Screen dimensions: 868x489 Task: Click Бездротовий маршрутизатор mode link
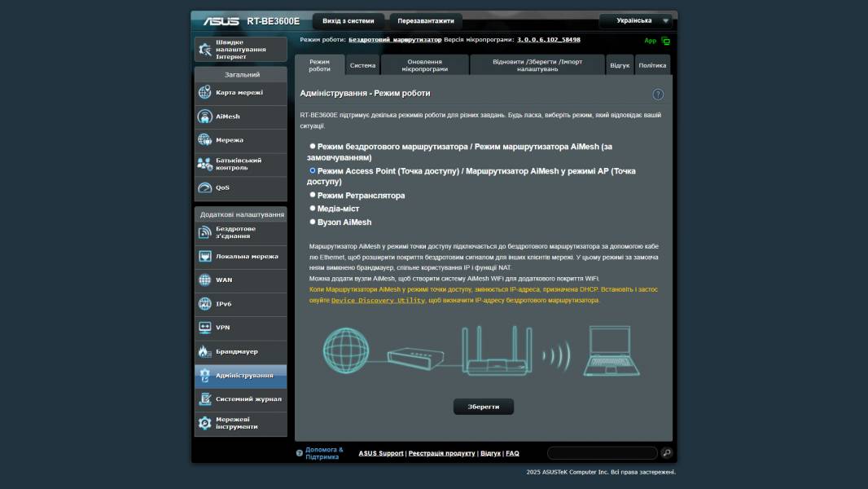tap(395, 40)
